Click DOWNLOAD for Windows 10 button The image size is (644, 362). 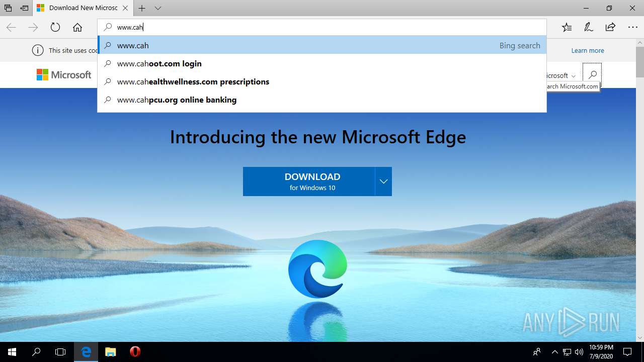309,182
